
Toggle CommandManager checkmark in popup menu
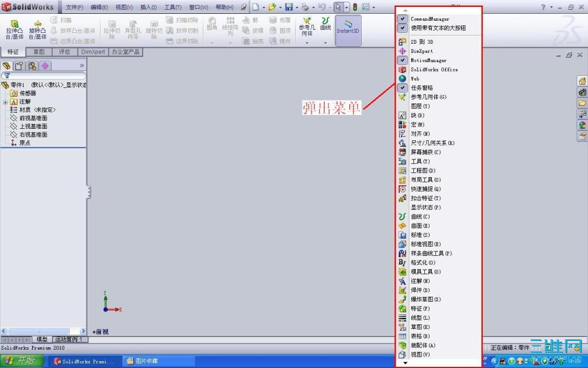[x=403, y=18]
